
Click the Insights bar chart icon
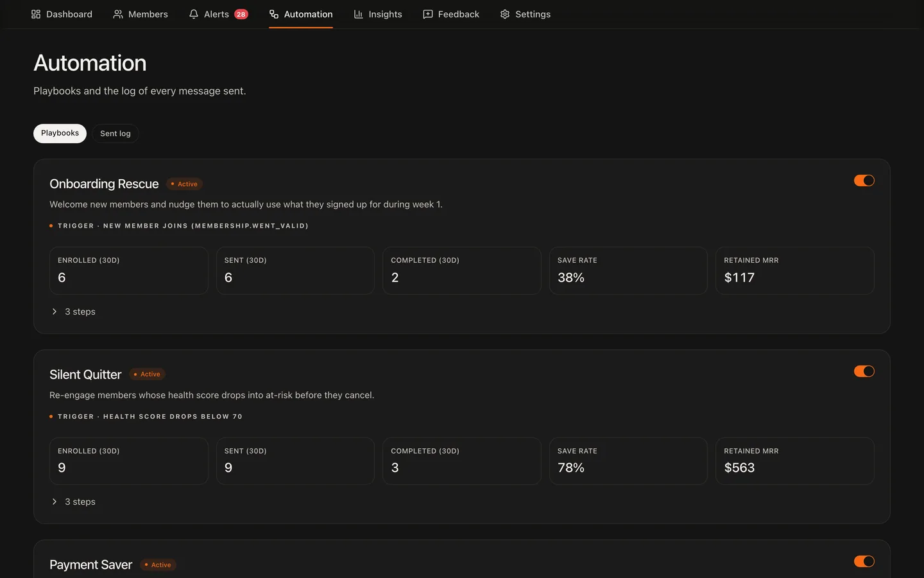(359, 14)
